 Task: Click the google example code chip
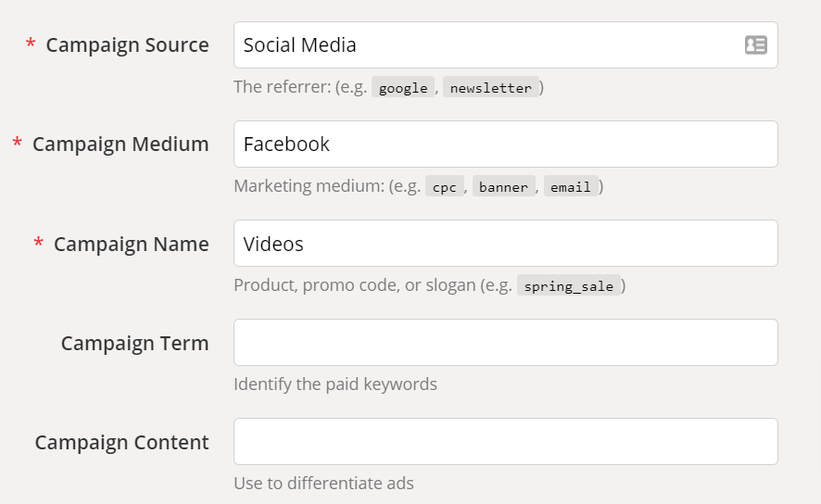click(x=403, y=88)
